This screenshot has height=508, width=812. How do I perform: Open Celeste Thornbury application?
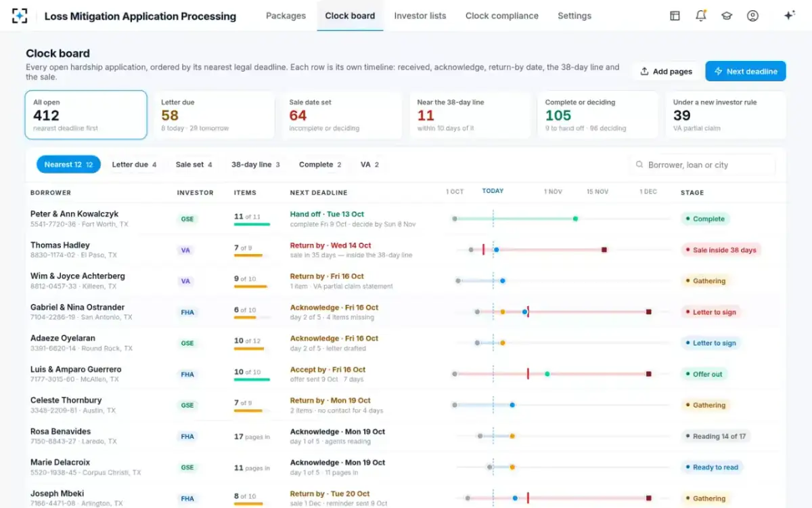pos(406,406)
